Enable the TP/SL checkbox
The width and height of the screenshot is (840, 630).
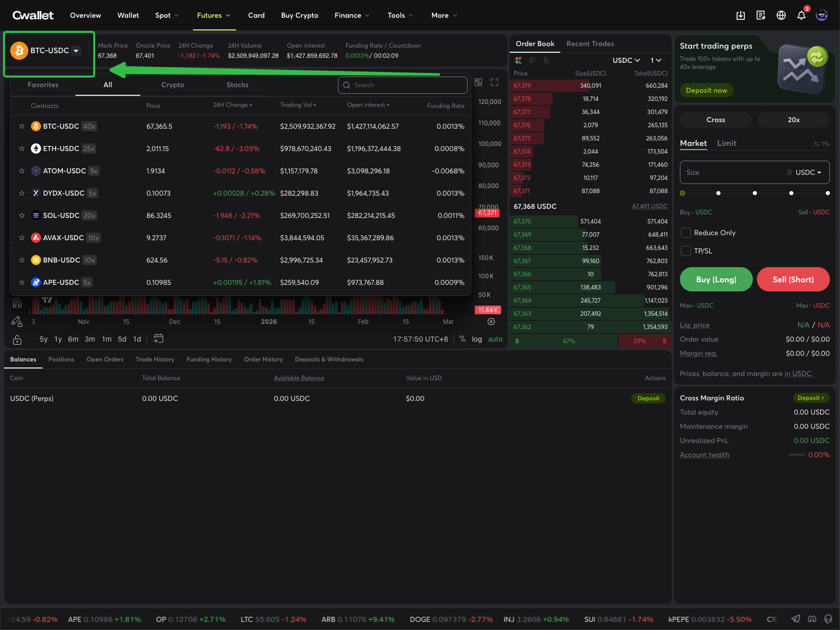click(x=686, y=251)
